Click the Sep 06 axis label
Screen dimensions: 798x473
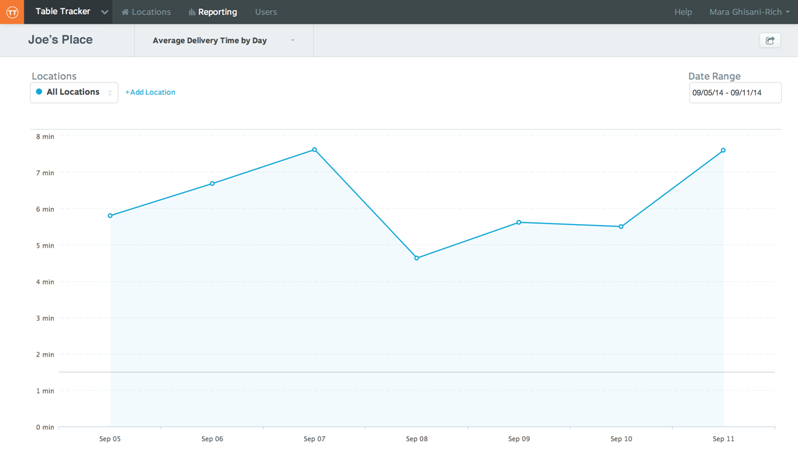tap(212, 438)
